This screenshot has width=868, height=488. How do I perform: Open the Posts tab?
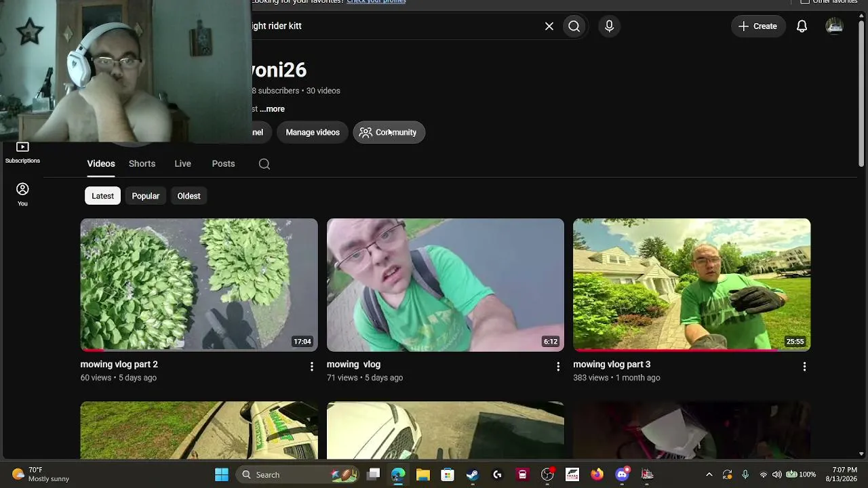pos(223,164)
